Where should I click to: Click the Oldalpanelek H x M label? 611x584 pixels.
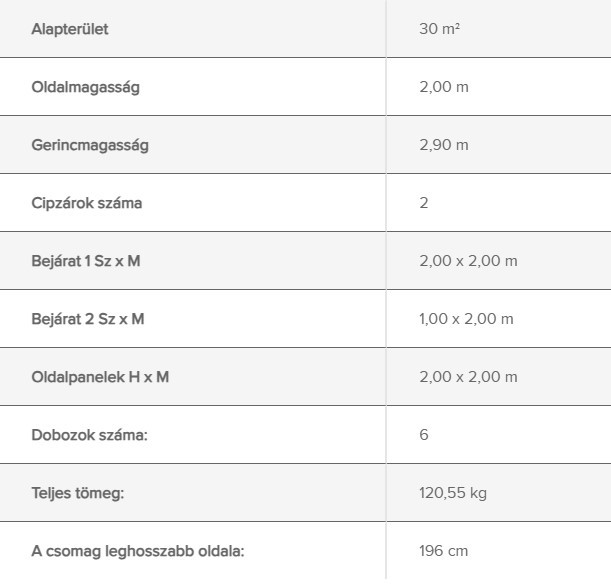[100, 377]
